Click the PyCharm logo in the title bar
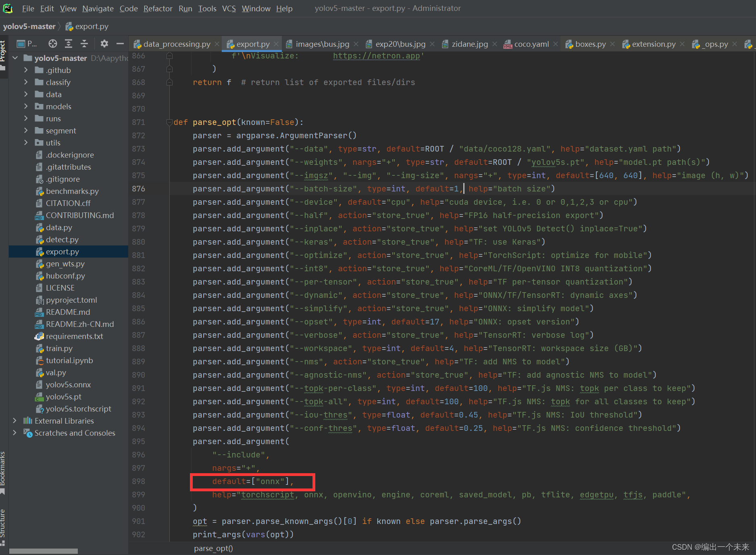The image size is (756, 555). pyautogui.click(x=8, y=8)
